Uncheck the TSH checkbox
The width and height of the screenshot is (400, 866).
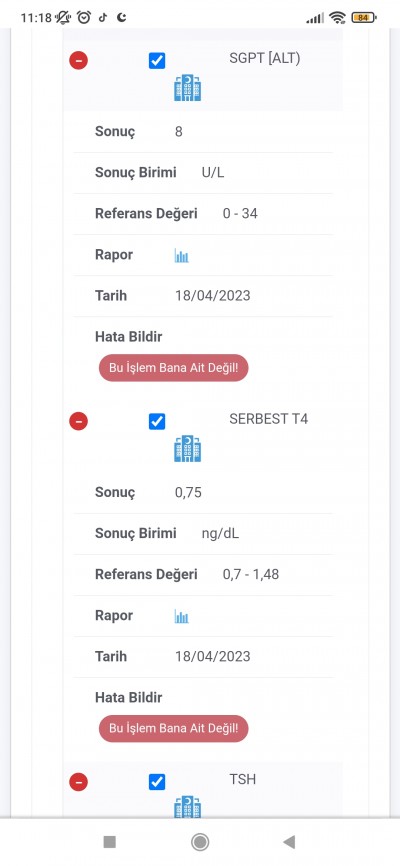pyautogui.click(x=157, y=782)
